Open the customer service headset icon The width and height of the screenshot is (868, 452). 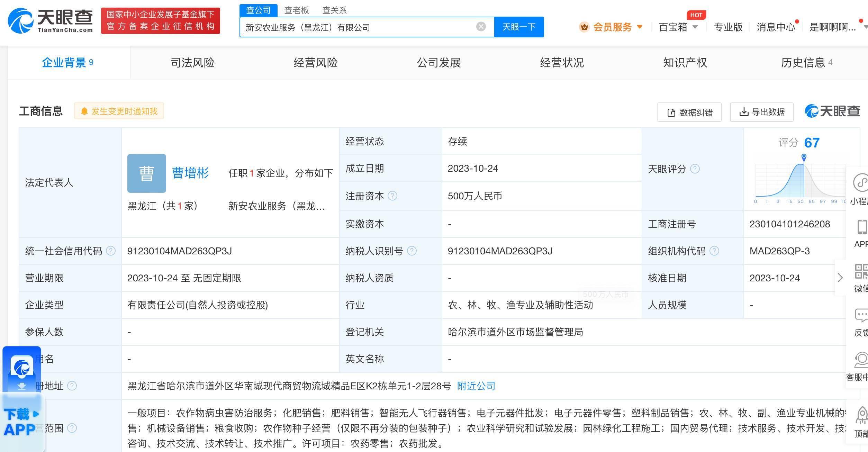tap(861, 360)
